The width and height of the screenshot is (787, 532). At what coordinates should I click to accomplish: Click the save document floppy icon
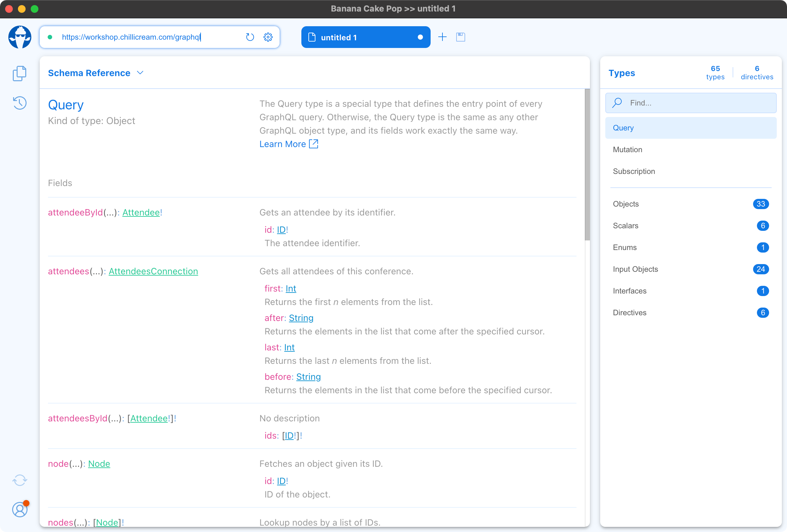tap(461, 37)
